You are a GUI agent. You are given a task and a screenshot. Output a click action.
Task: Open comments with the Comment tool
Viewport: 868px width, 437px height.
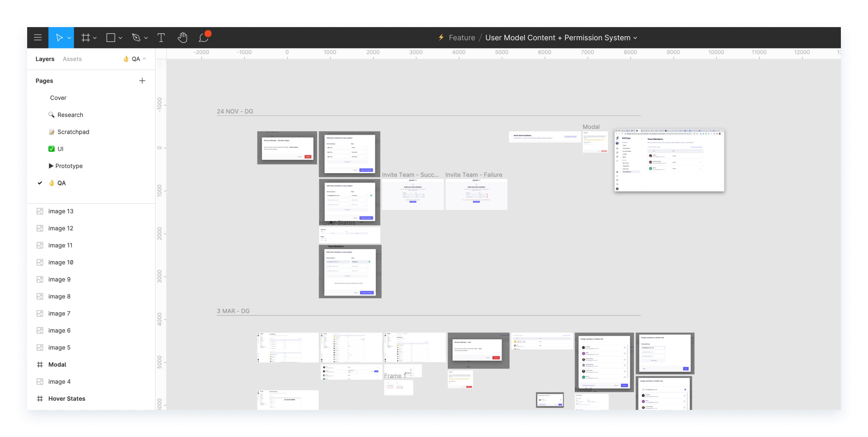(203, 38)
